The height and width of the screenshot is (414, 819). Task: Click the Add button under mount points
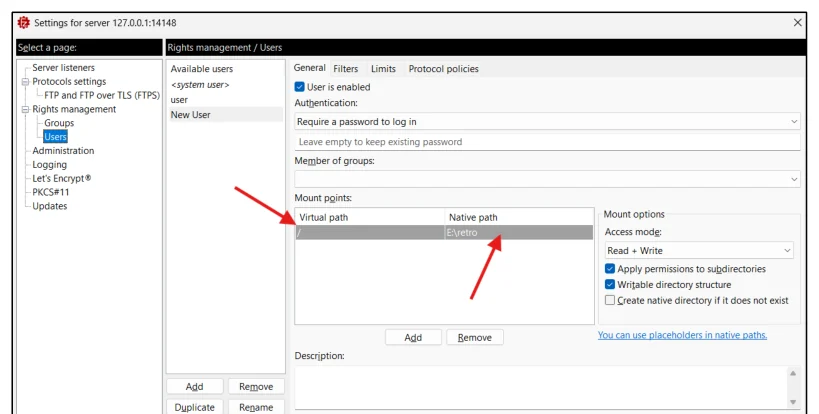pyautogui.click(x=413, y=337)
